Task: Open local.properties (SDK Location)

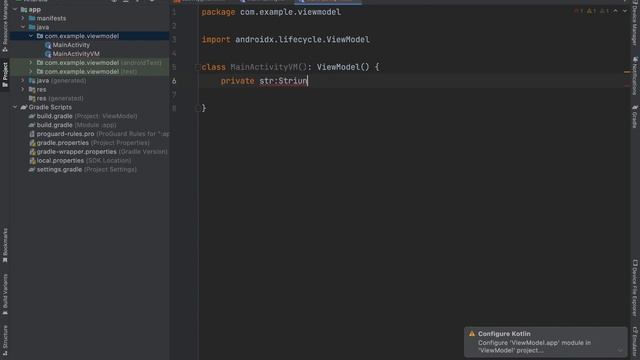Action: (80, 161)
